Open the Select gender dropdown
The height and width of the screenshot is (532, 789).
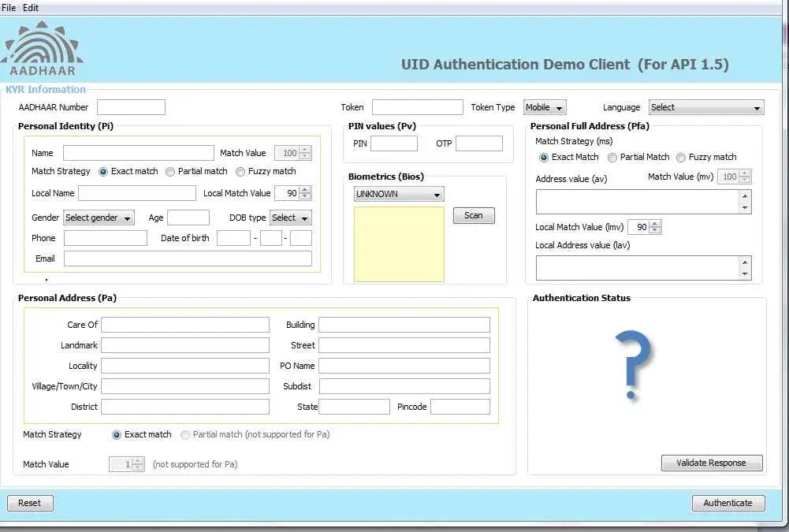pos(99,218)
